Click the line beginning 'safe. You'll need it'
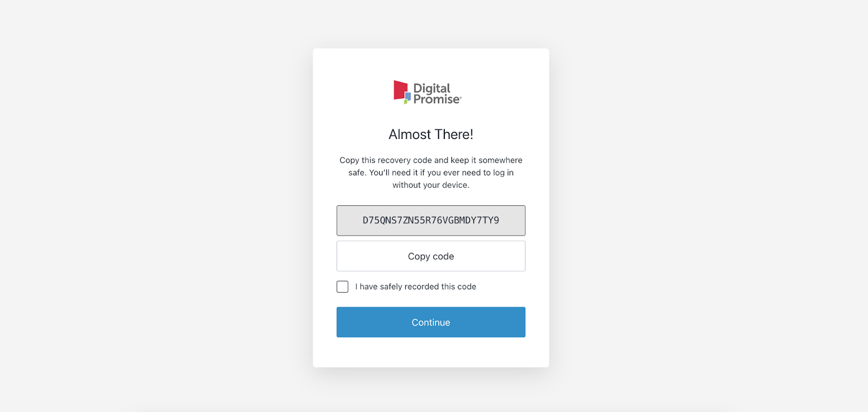The height and width of the screenshot is (412, 868). 431,173
